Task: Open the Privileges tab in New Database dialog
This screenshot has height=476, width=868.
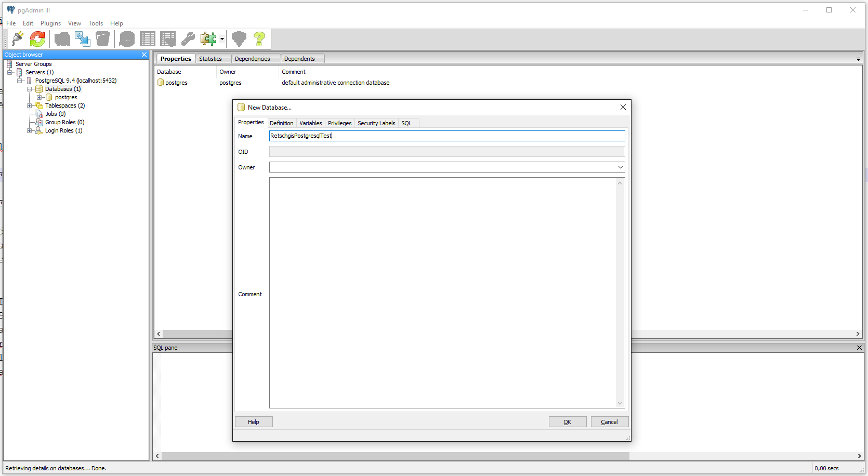Action: [x=340, y=123]
